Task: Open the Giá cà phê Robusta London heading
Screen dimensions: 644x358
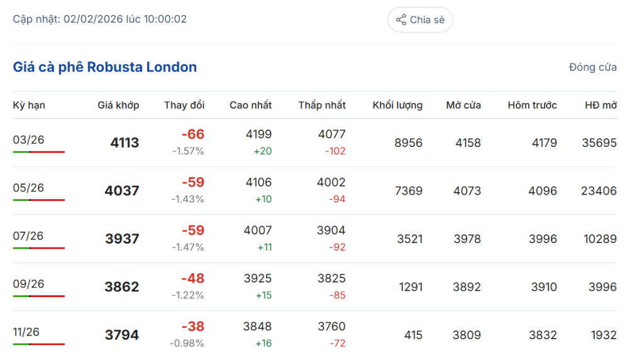Action: tap(104, 67)
